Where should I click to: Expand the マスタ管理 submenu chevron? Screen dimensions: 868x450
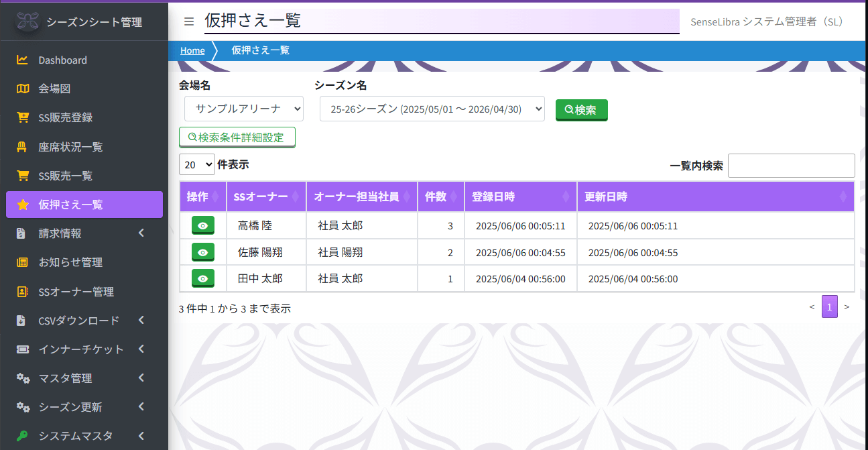[141, 378]
